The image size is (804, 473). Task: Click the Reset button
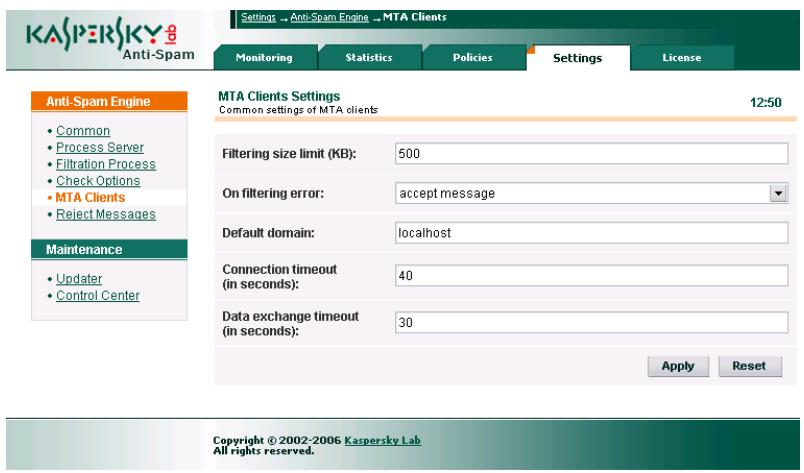[x=750, y=366]
